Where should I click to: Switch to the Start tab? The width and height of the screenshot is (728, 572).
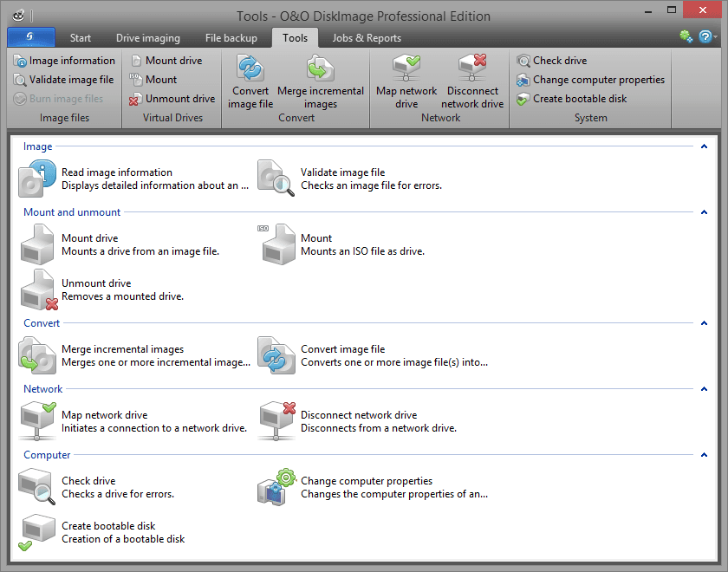tap(81, 37)
